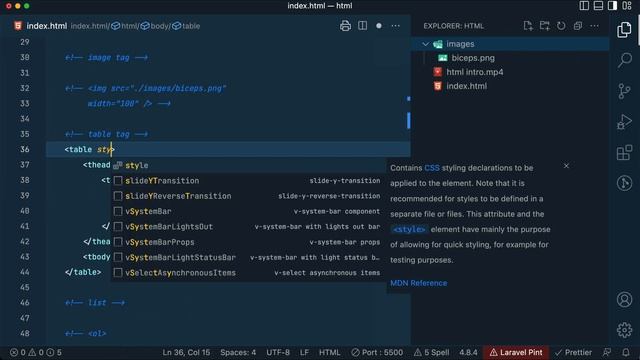
Task: Click the feedback icon in status bar
Action: point(607,352)
